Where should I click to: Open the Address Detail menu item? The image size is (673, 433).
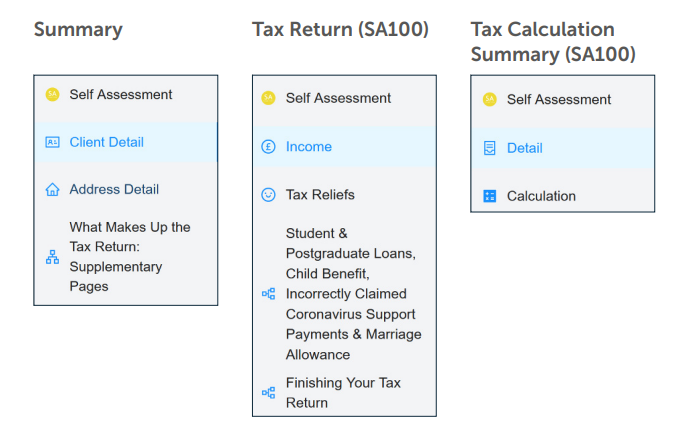click(126, 189)
